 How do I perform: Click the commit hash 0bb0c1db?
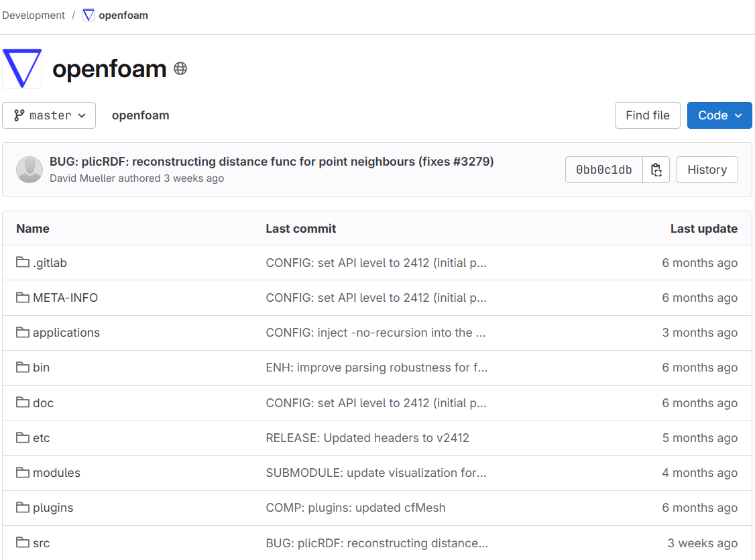(604, 170)
